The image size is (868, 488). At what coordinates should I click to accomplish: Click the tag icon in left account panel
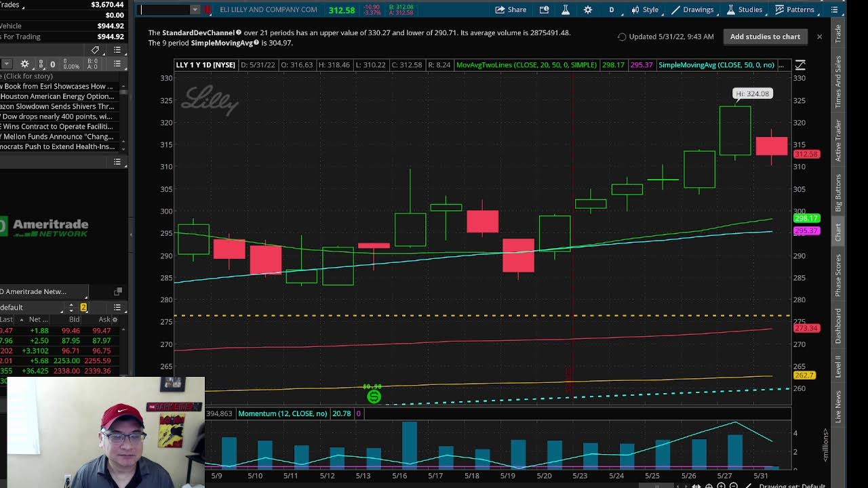pos(95,50)
